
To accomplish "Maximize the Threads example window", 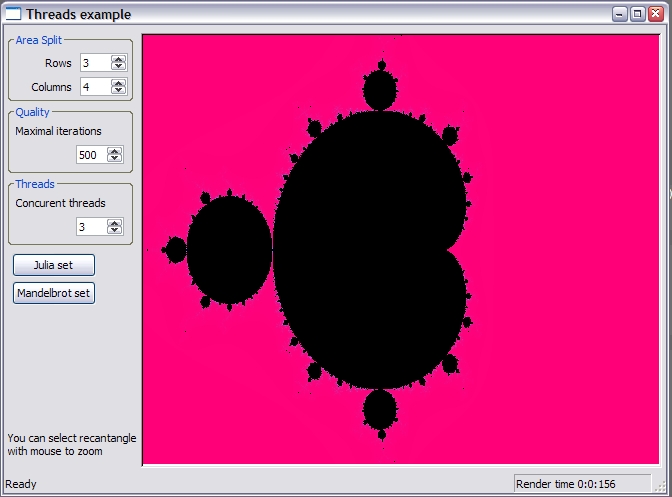I will coord(638,14).
